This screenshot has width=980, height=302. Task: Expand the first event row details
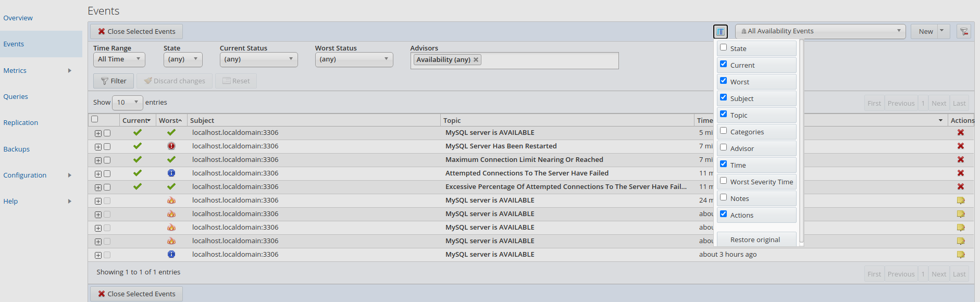pyautogui.click(x=98, y=133)
